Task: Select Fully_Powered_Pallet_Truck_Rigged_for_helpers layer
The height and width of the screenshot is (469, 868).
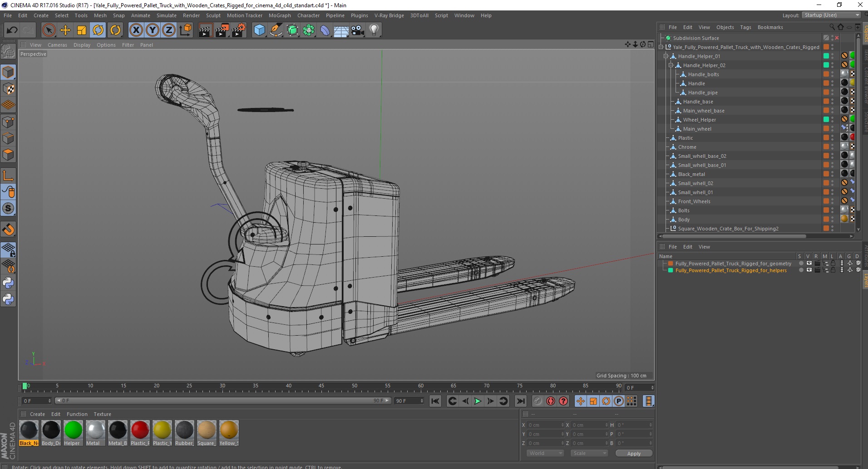Action: tap(731, 270)
